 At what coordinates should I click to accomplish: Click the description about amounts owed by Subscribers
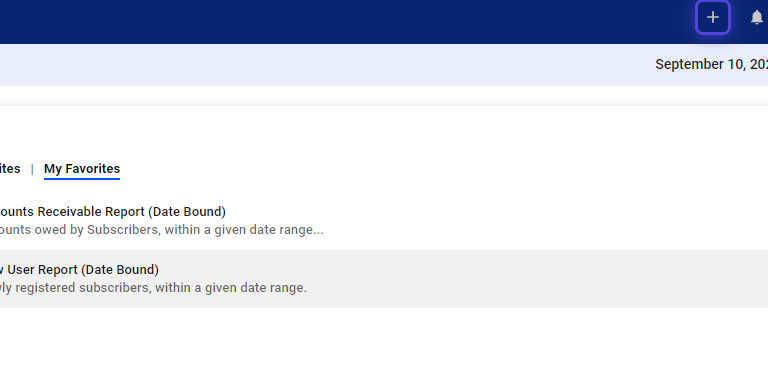pos(162,230)
